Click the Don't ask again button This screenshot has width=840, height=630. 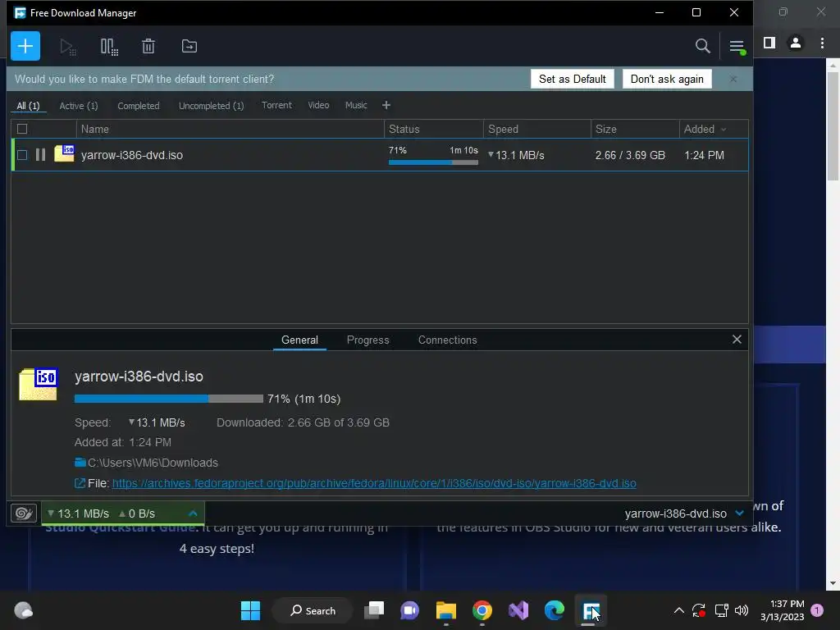coord(667,79)
